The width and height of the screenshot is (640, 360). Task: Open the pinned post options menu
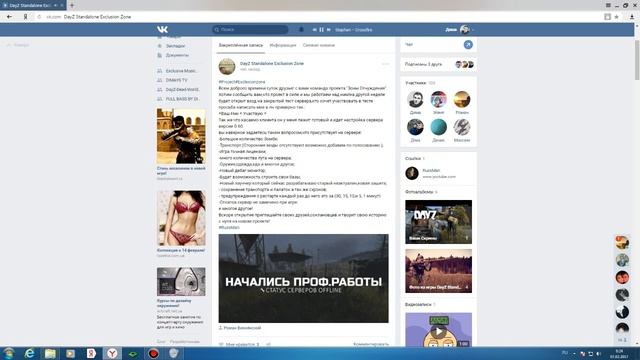pos(385,64)
